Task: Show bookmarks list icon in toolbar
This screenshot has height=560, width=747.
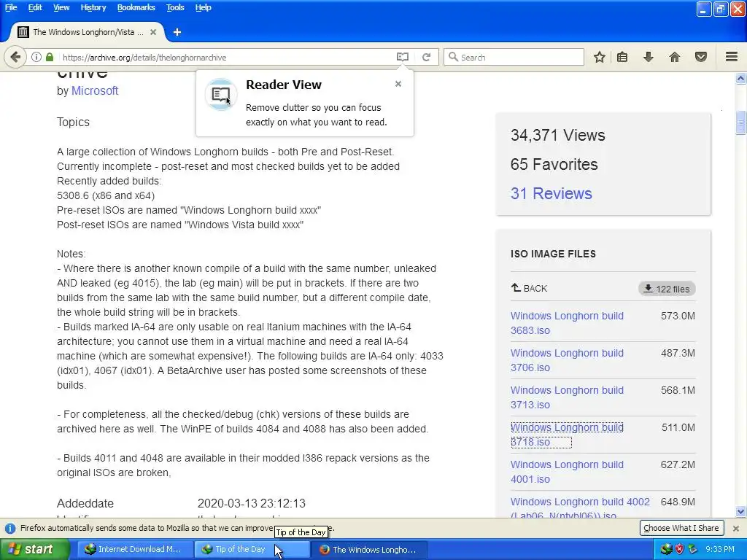Action: pyautogui.click(x=622, y=57)
